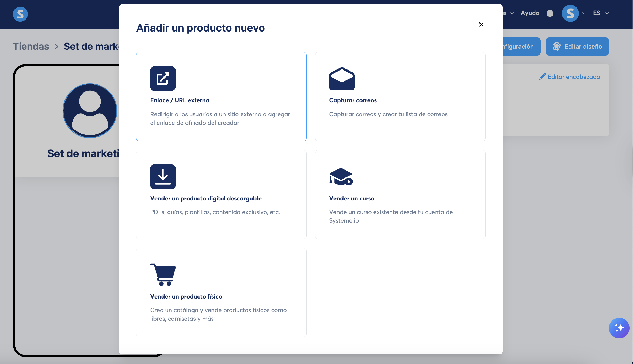The width and height of the screenshot is (633, 364).
Task: Open the Ayuda menu item
Action: (x=530, y=13)
